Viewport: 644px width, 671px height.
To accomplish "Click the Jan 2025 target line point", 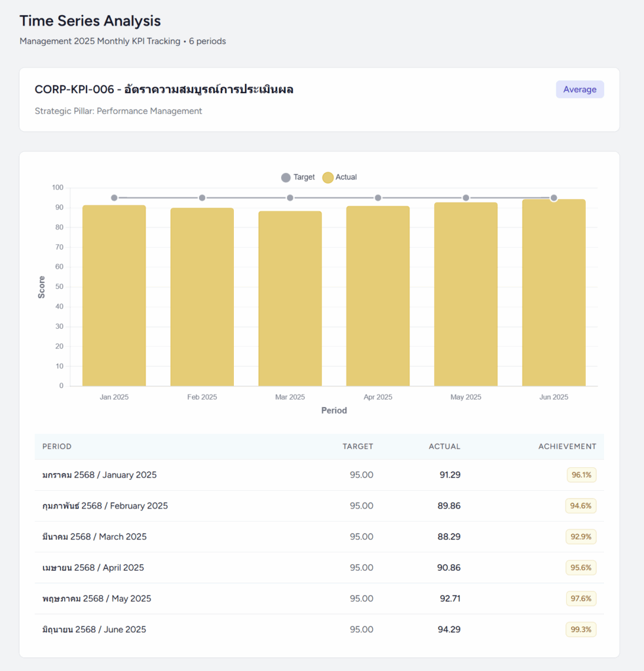I will coord(114,198).
